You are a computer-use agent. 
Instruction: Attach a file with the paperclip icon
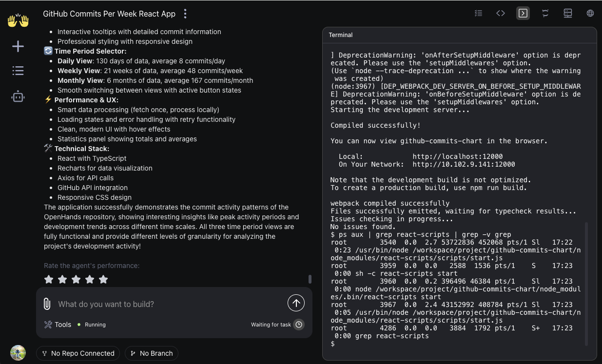[47, 304]
